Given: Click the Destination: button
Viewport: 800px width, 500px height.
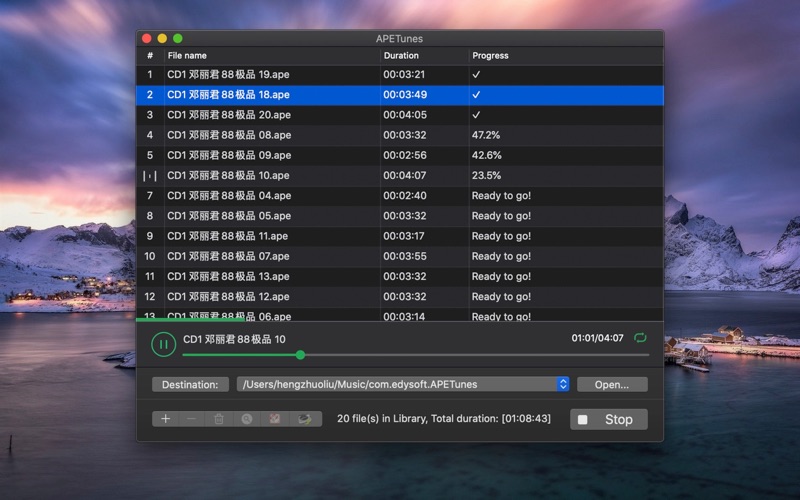Looking at the screenshot, I should (190, 385).
